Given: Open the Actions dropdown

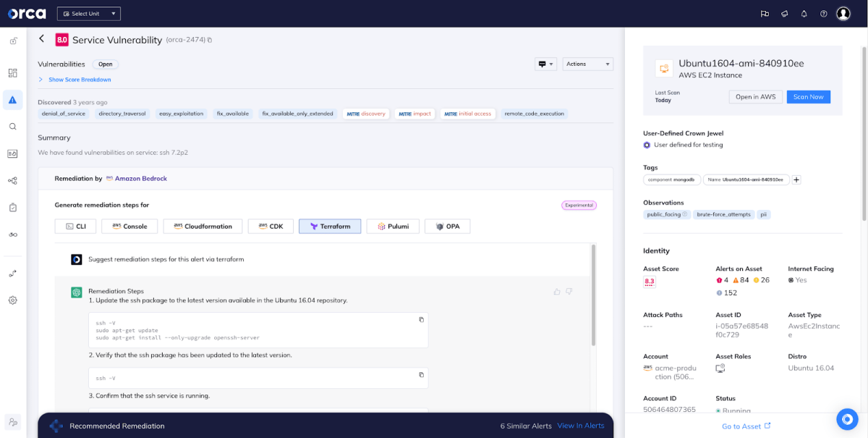Looking at the screenshot, I should (x=588, y=64).
